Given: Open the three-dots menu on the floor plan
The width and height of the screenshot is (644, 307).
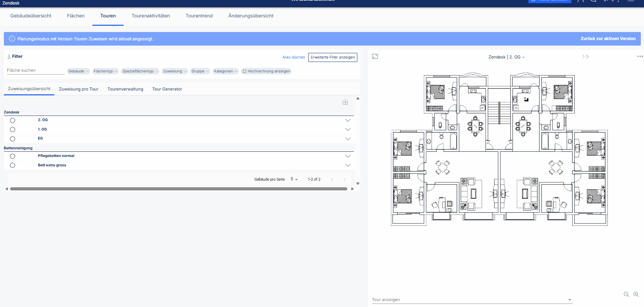Looking at the screenshot, I should tap(640, 56).
